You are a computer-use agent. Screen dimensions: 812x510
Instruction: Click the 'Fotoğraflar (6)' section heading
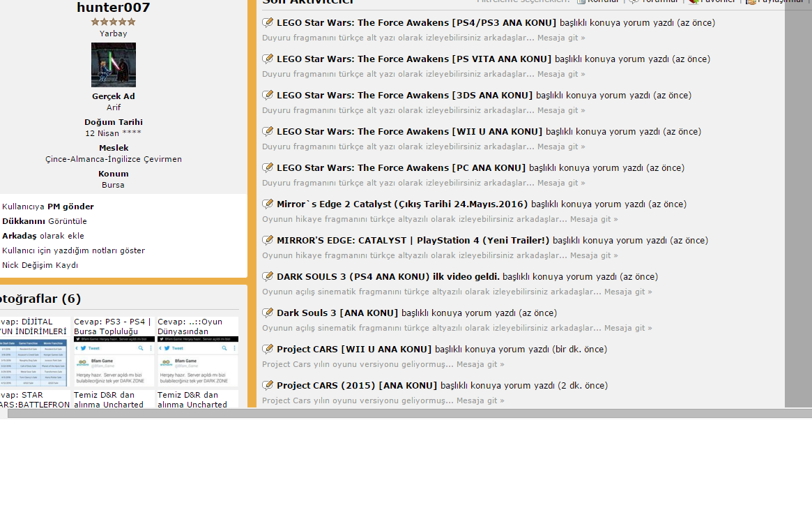(40, 299)
